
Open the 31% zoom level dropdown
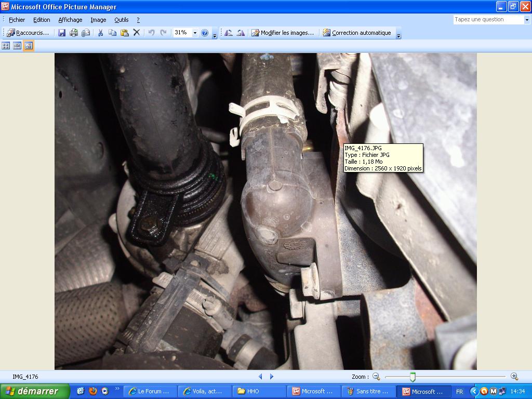tap(195, 33)
